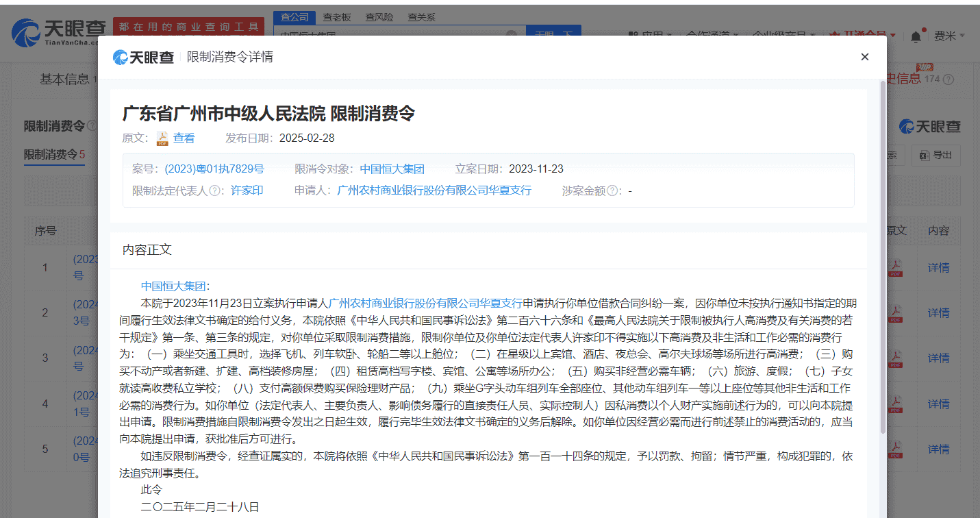Open the PDF in row 5 原文 column
The width and height of the screenshot is (980, 518).
[895, 448]
